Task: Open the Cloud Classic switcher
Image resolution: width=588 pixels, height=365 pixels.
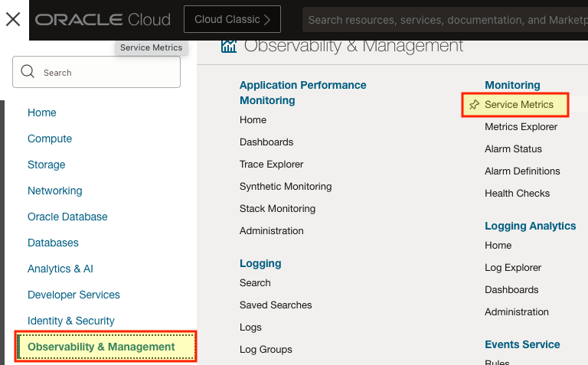Action: point(232,20)
